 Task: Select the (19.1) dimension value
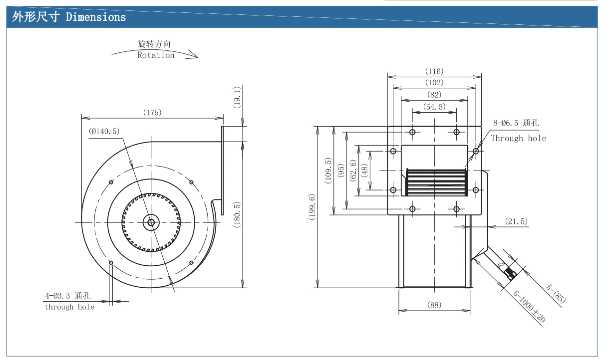tap(238, 97)
